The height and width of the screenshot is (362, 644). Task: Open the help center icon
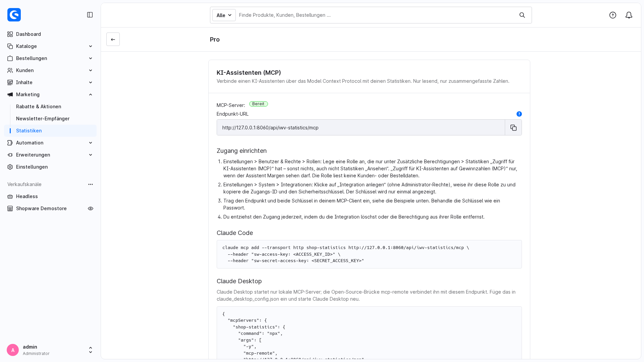click(x=613, y=15)
